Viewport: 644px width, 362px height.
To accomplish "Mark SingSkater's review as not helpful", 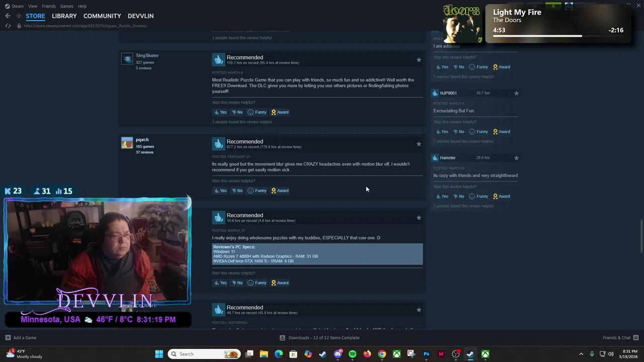I will pyautogui.click(x=237, y=112).
